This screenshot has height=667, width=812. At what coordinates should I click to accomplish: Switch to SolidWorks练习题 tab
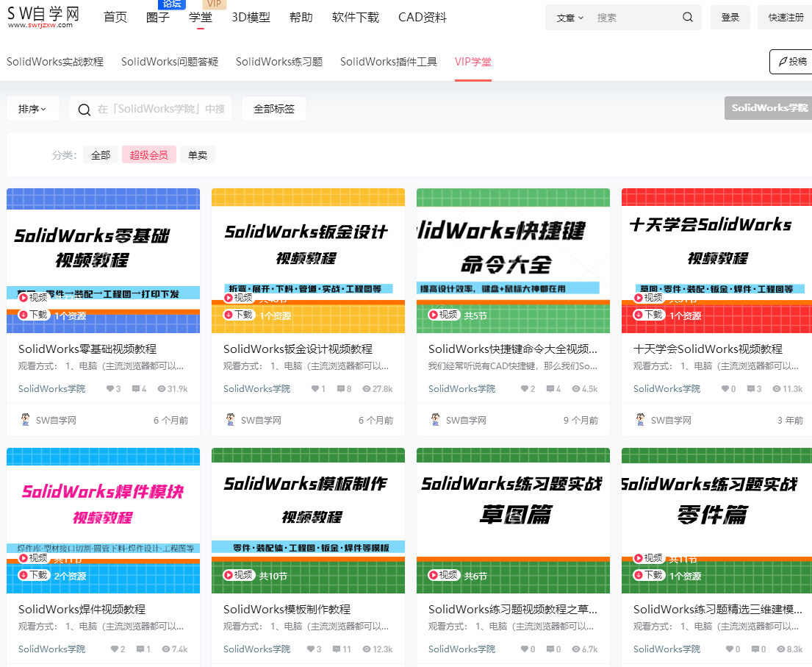[279, 62]
